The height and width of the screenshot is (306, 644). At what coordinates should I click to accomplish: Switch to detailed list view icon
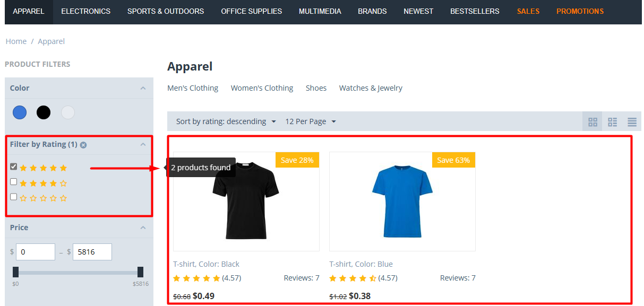click(x=612, y=122)
